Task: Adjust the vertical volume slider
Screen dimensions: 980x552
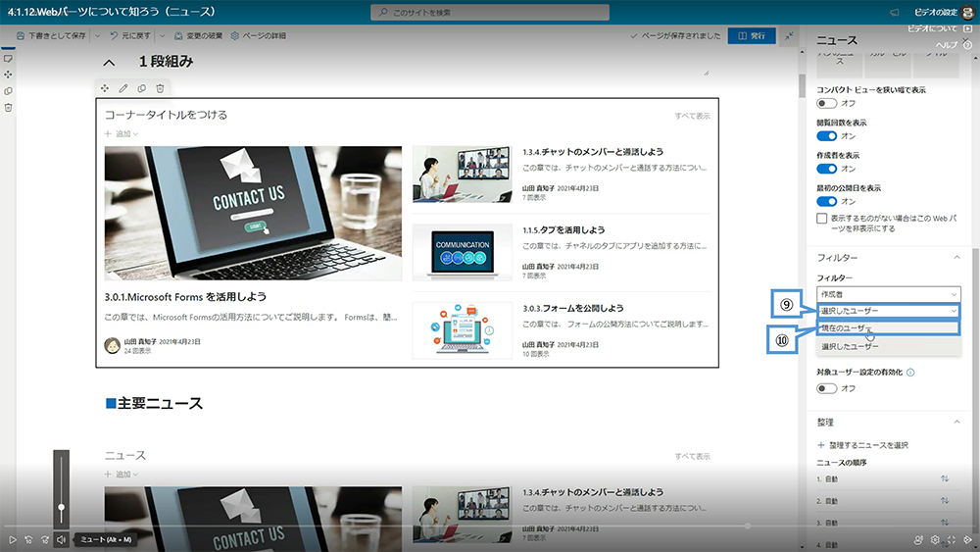Action: coord(61,491)
